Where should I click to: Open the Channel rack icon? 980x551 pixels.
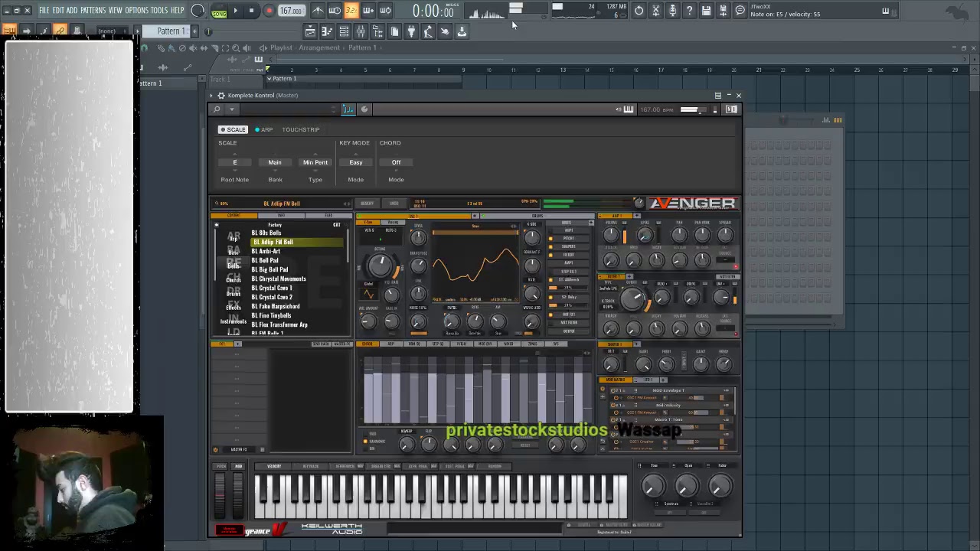[x=344, y=31]
